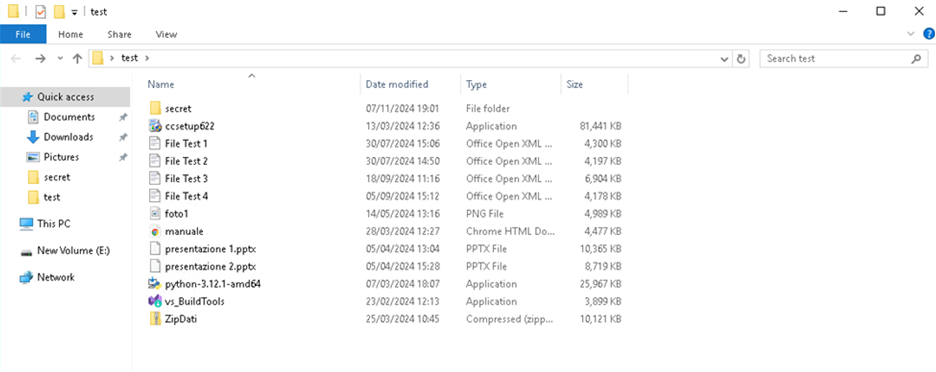Select the python-3.12.1-amd64 installer icon
This screenshot has width=936, height=372.
(x=155, y=284)
